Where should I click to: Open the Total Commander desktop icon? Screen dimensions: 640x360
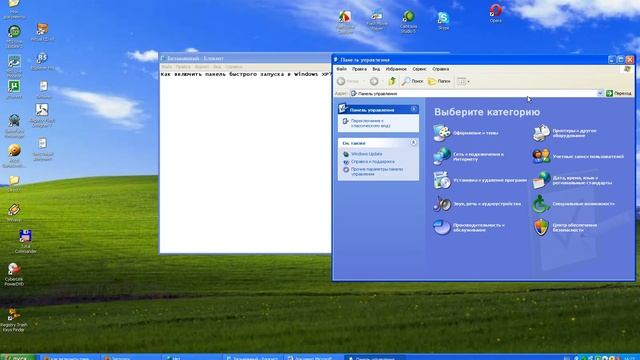(25, 242)
